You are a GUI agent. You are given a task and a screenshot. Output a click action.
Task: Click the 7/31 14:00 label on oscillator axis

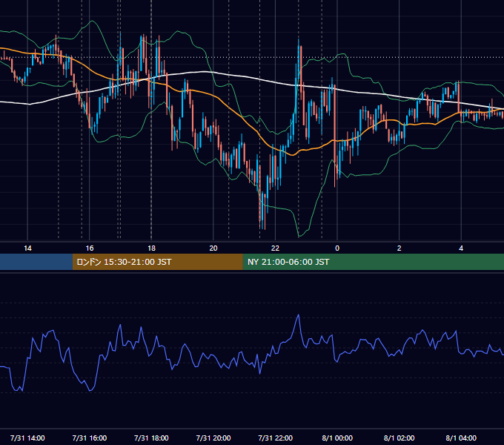pos(27,438)
